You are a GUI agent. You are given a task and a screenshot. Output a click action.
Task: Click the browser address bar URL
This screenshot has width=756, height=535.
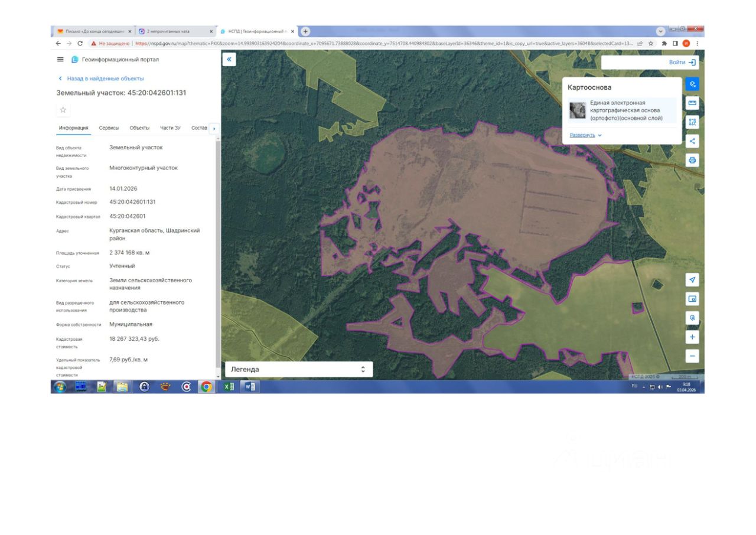point(384,44)
